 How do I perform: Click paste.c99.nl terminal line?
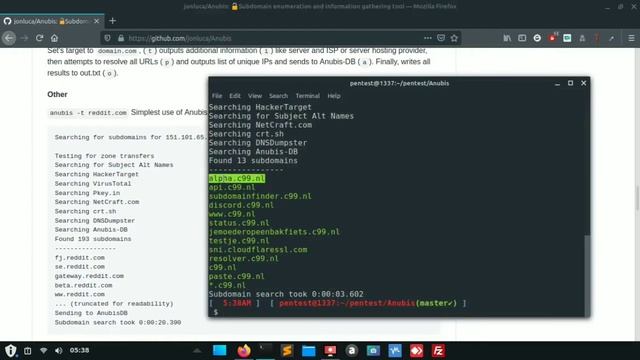237,276
